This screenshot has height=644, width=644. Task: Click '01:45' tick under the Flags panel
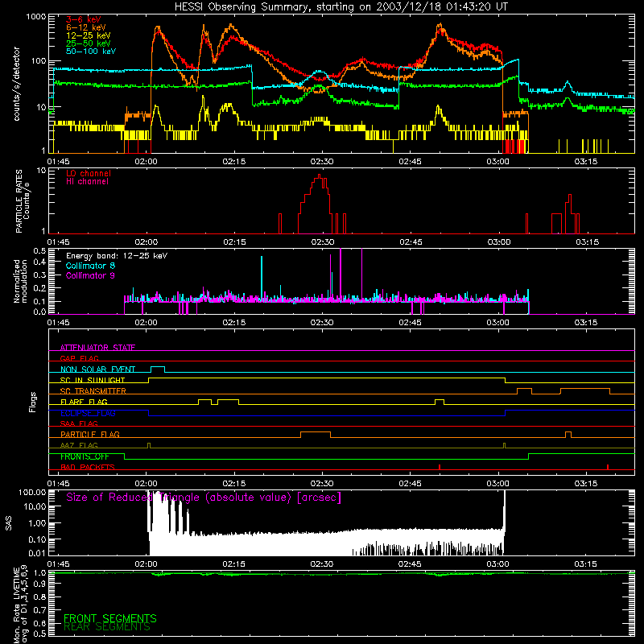(58, 484)
